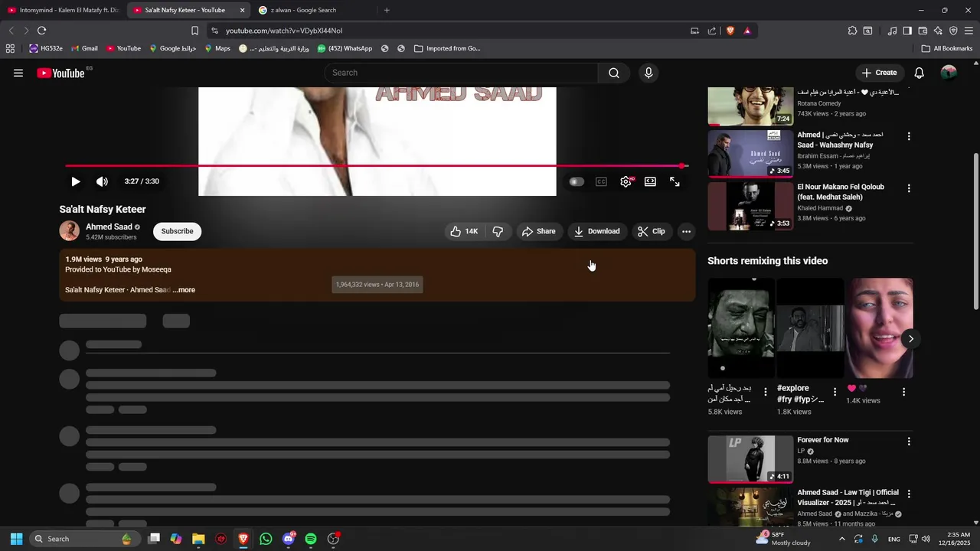Like the video with 14K likes
Viewport: 980px width, 551px height.
coord(464,231)
